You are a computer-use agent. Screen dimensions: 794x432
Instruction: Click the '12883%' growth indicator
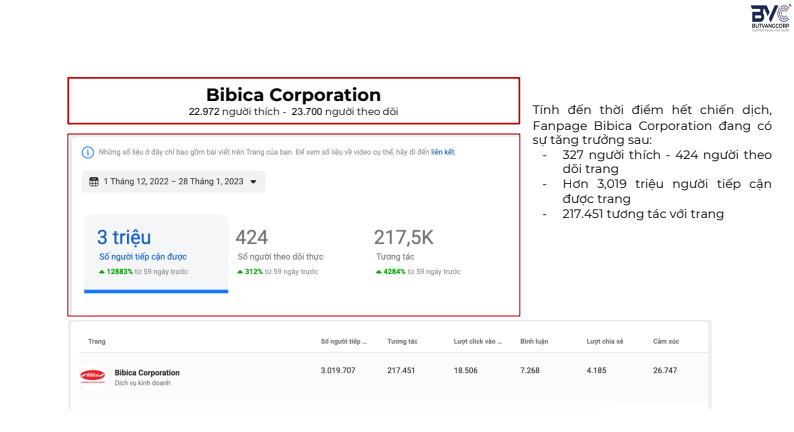pyautogui.click(x=115, y=271)
